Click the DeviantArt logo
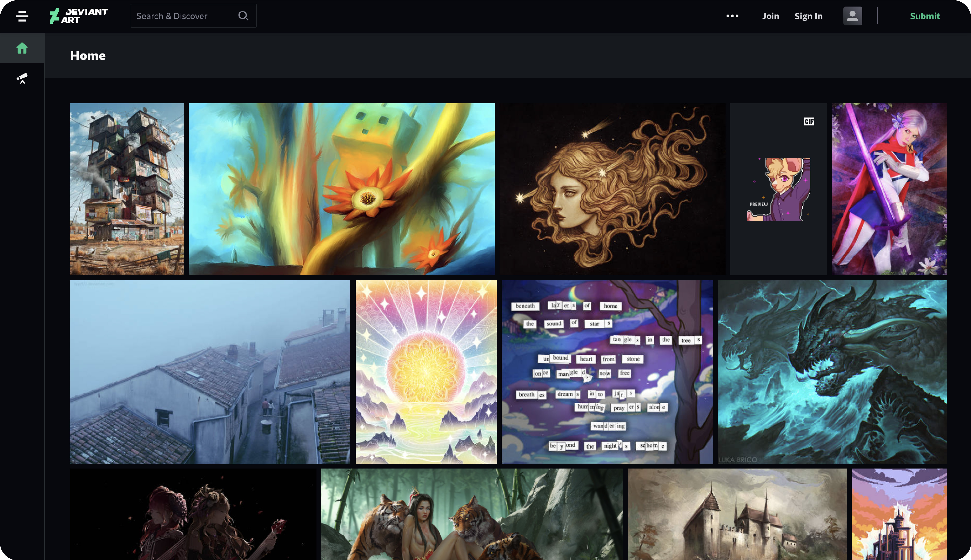This screenshot has width=971, height=560. [x=79, y=16]
